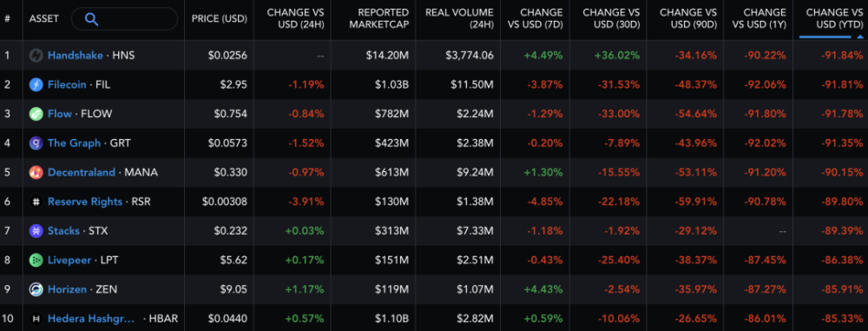This screenshot has height=331, width=868.
Task: Click the Livepeer LPT icon
Action: 36,260
